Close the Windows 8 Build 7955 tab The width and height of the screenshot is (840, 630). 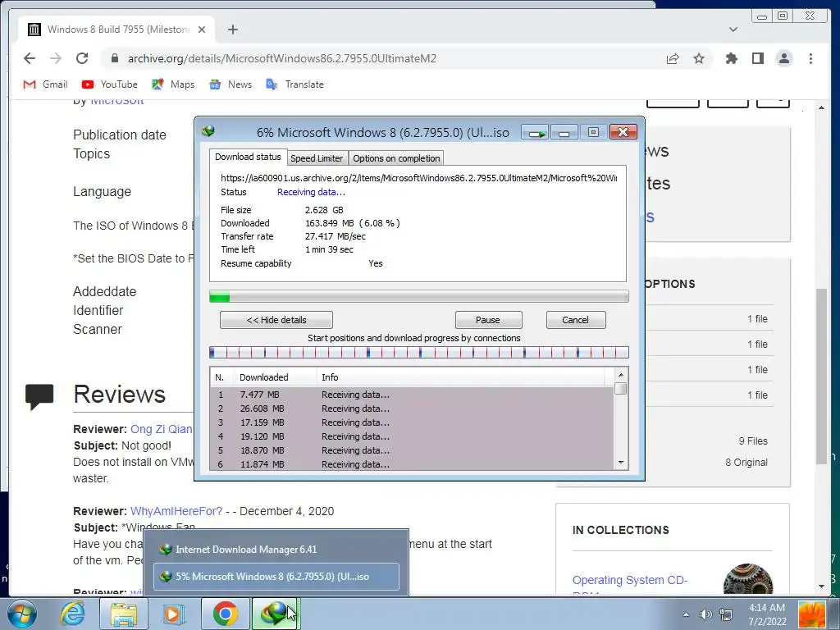tap(202, 30)
